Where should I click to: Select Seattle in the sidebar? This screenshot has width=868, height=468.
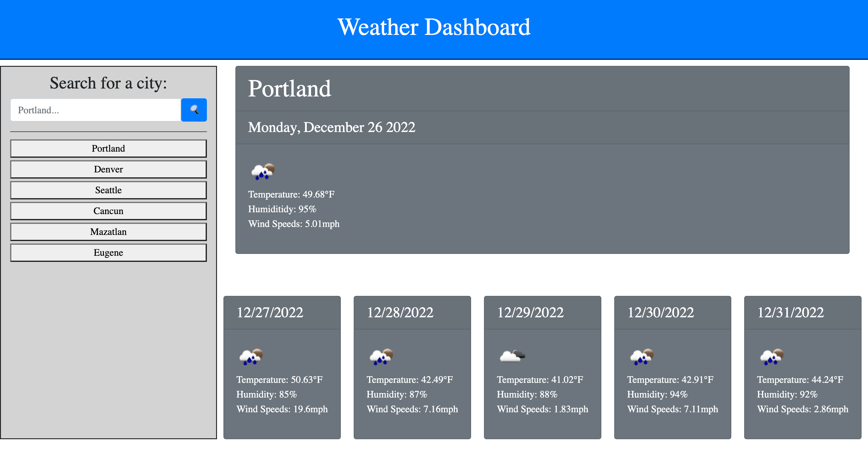point(108,190)
